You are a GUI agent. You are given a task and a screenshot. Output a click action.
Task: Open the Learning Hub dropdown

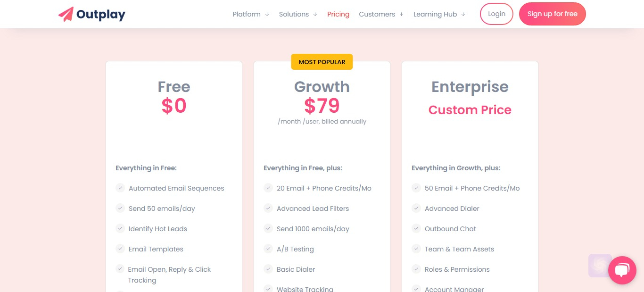click(439, 14)
